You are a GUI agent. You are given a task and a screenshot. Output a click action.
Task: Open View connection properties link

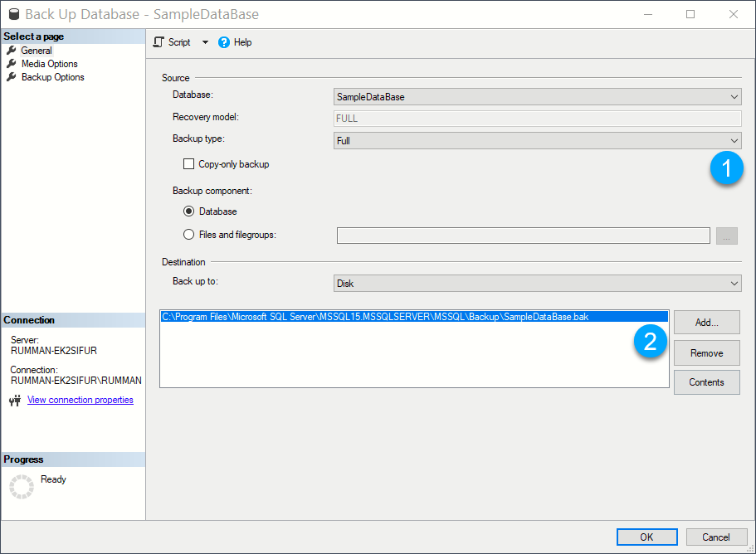pos(80,400)
